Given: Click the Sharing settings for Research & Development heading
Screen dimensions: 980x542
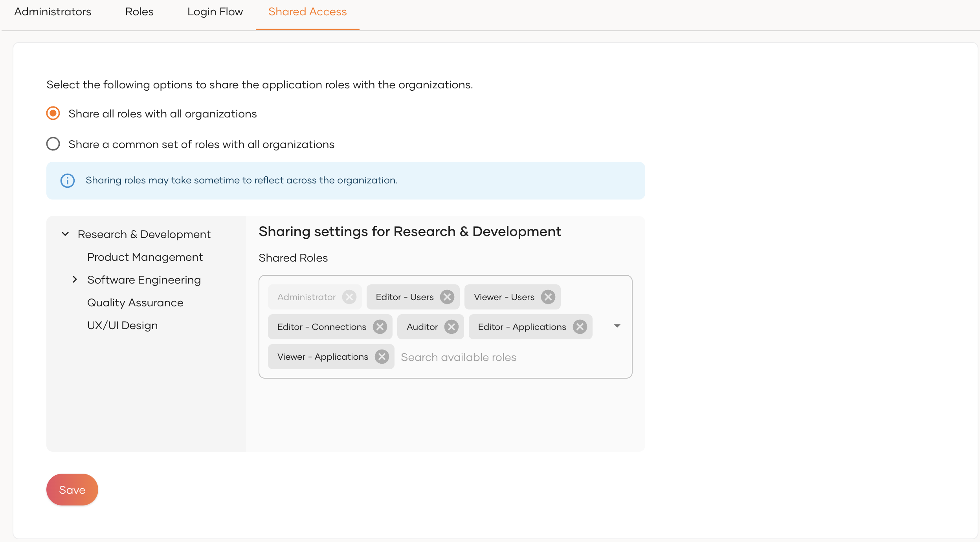Looking at the screenshot, I should 410,232.
